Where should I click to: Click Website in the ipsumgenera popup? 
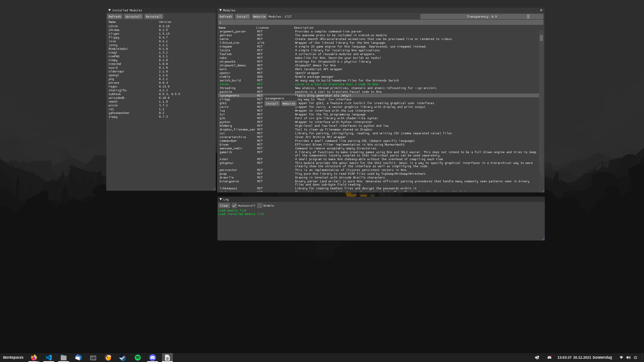289,104
